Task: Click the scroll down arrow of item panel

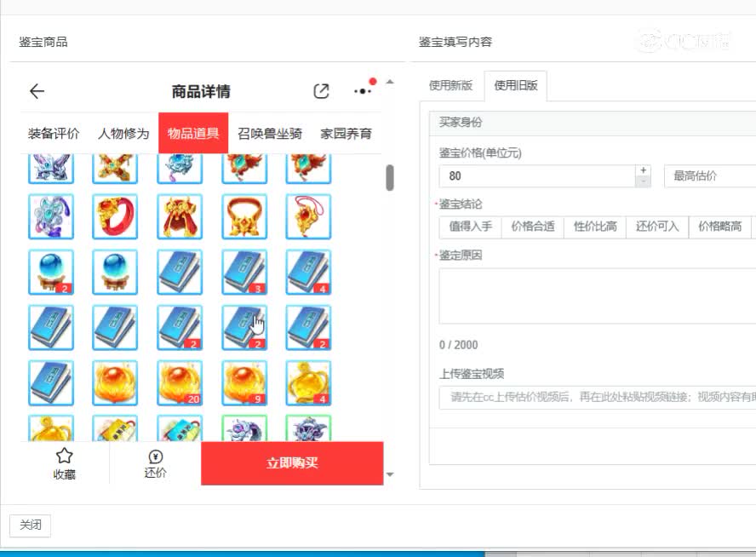Action: pos(390,474)
